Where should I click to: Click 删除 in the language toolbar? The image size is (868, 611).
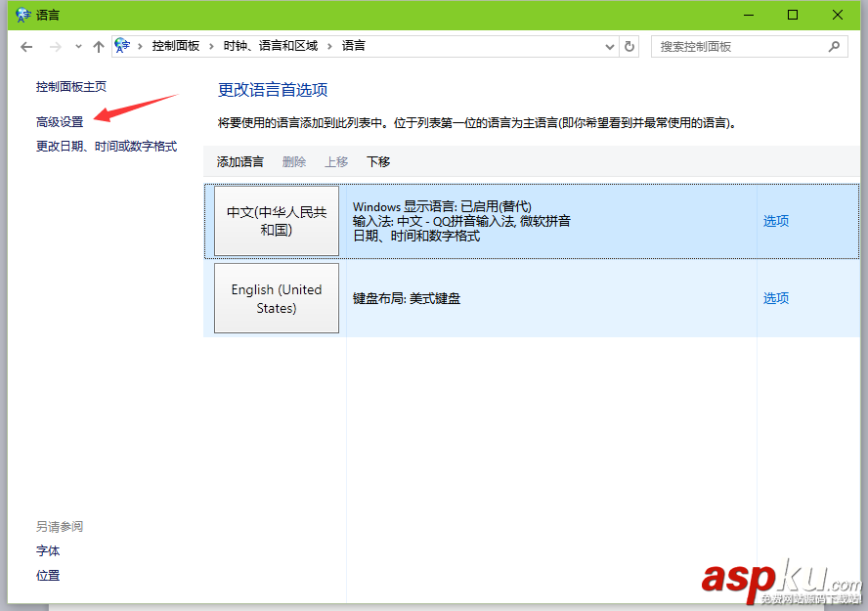tap(294, 162)
